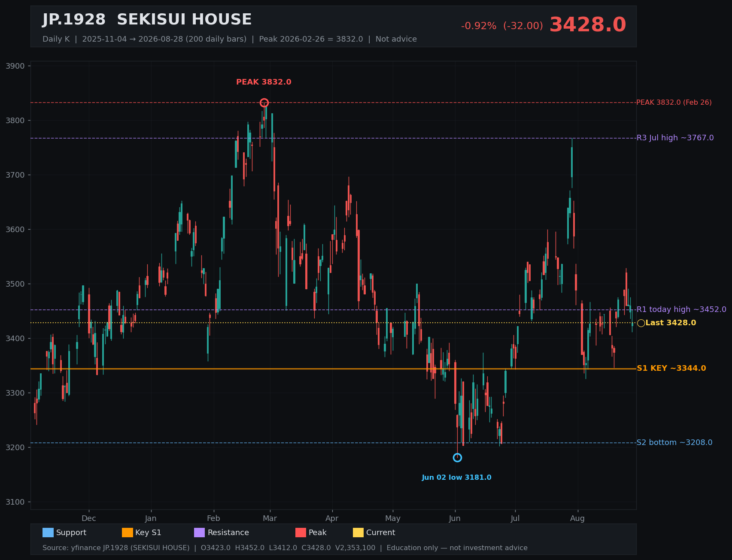Click the large 3428.0 price in header
732x560 pixels.
(588, 25)
